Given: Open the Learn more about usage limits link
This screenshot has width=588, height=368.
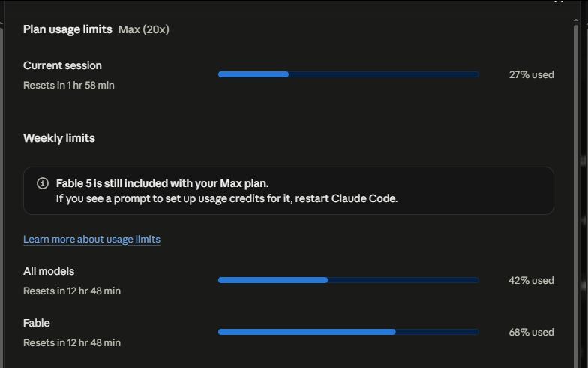Looking at the screenshot, I should (91, 239).
